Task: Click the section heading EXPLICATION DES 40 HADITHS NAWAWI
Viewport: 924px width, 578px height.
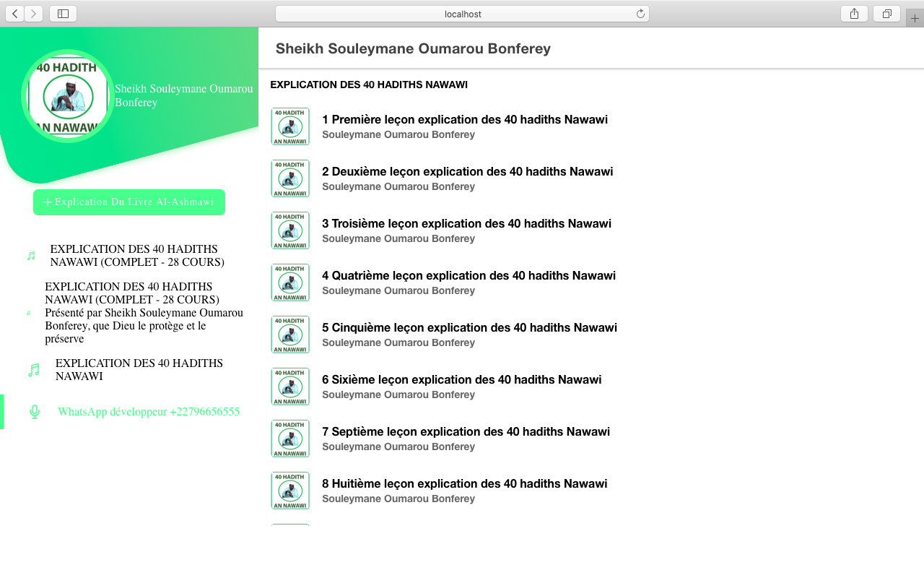Action: click(x=369, y=85)
